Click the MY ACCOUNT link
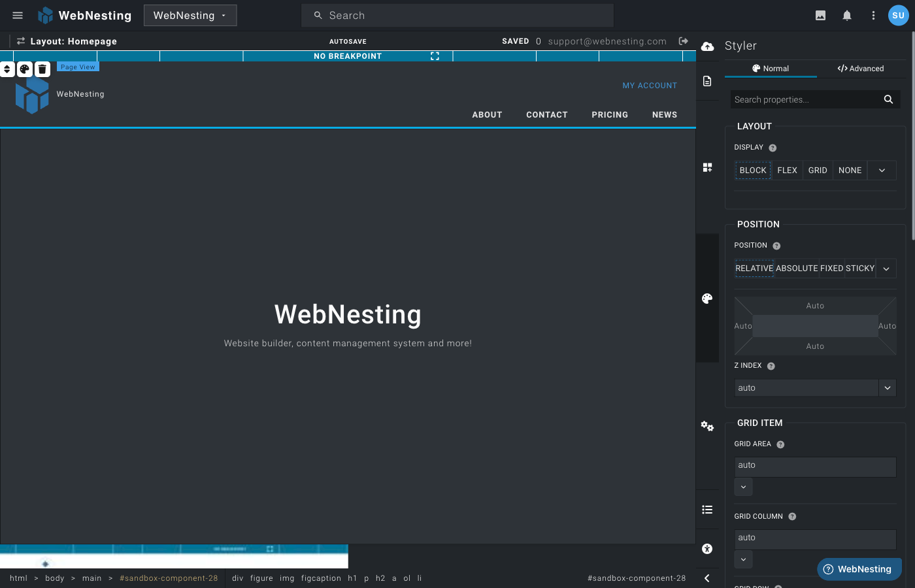The height and width of the screenshot is (588, 915). point(649,86)
